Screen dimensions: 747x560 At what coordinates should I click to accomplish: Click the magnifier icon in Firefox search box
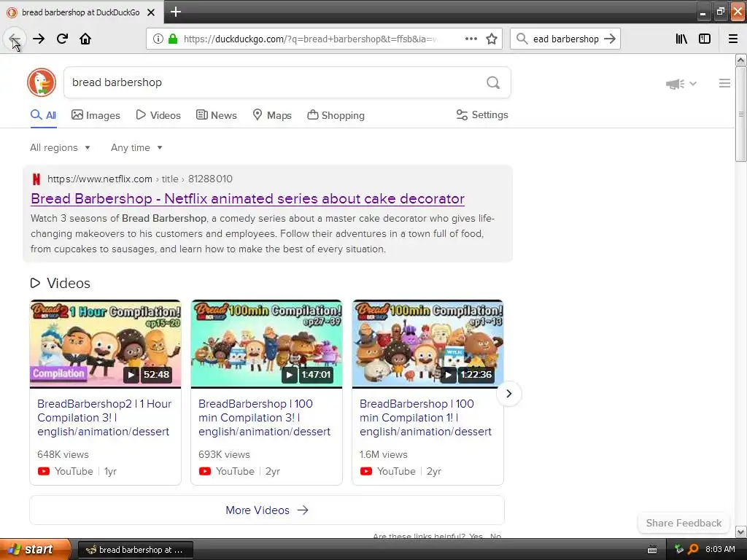[x=522, y=39]
